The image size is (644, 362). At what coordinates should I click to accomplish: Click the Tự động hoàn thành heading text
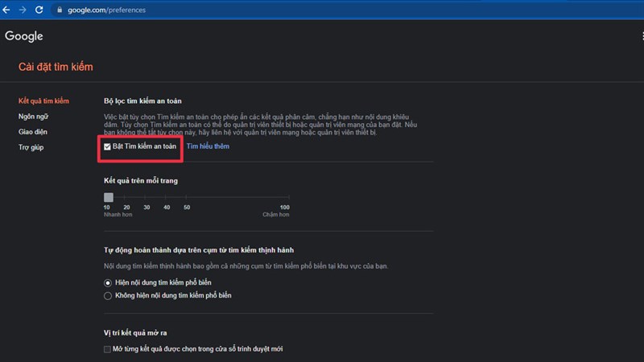[199, 250]
